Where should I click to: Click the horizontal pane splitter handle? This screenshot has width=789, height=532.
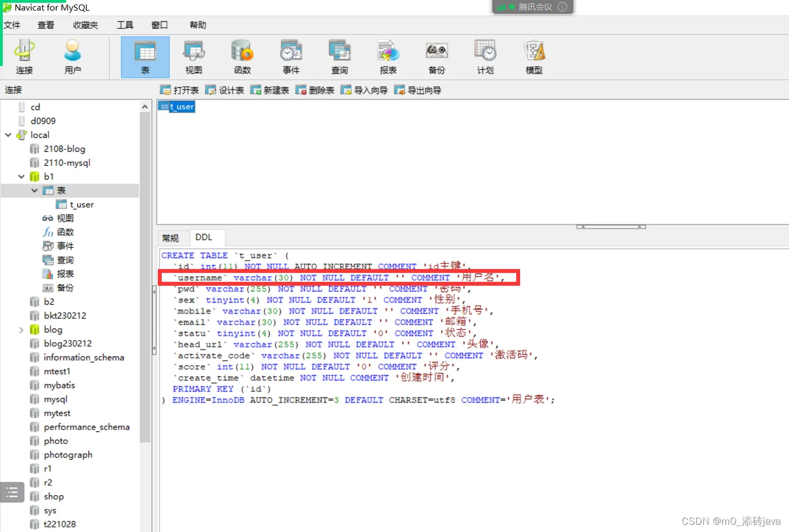point(611,227)
